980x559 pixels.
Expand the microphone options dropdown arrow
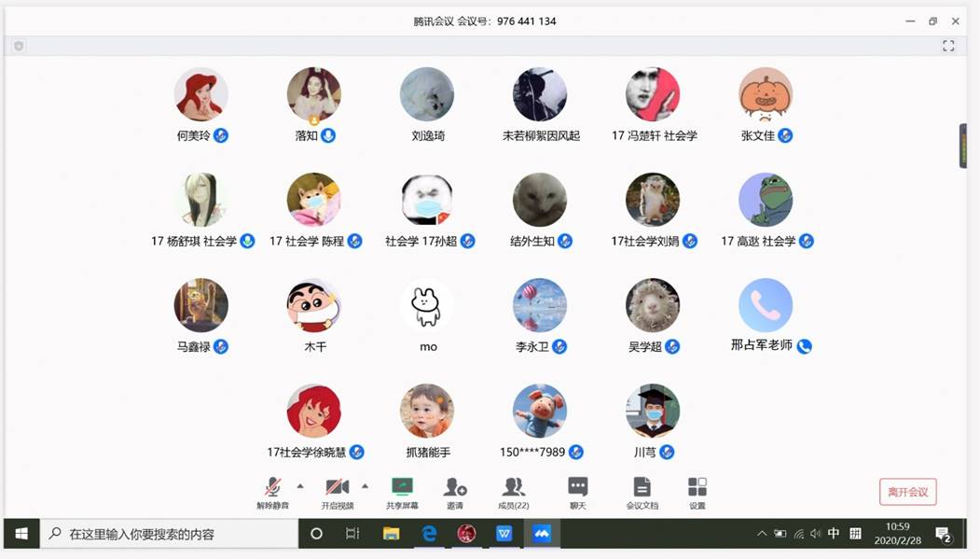coord(300,484)
